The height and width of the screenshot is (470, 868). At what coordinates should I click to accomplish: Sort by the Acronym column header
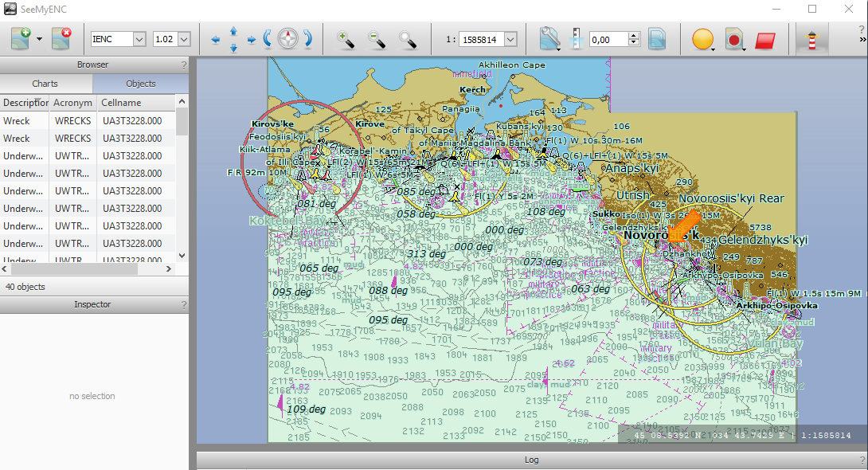(x=73, y=103)
